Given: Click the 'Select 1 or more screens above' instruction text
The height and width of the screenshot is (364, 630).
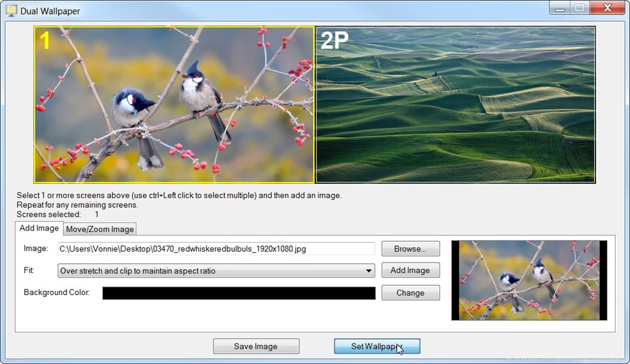Looking at the screenshot, I should tap(179, 196).
